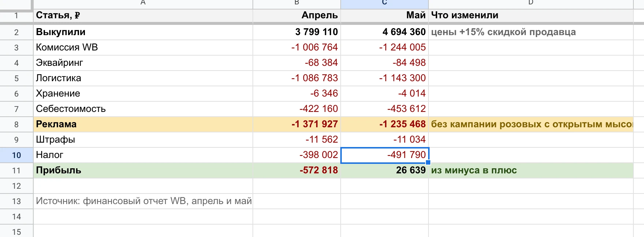Click the 'Апрель' header cell
The height and width of the screenshot is (237, 644).
point(297,15)
